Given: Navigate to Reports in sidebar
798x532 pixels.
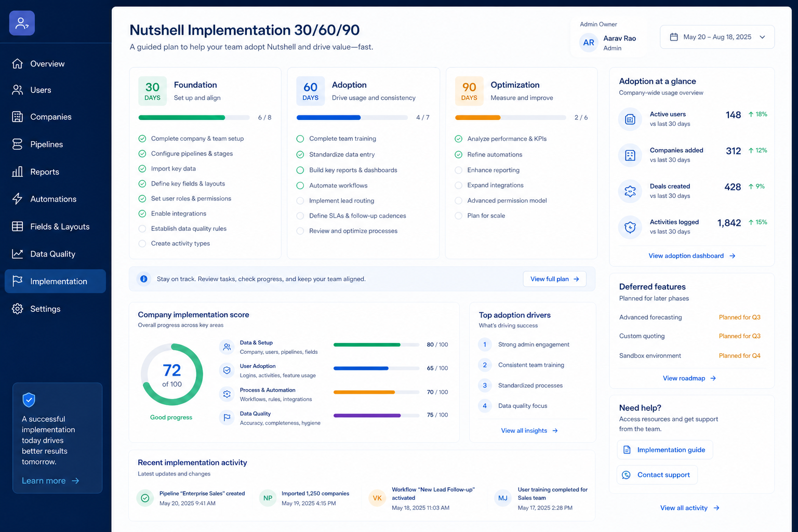Looking at the screenshot, I should [55, 172].
